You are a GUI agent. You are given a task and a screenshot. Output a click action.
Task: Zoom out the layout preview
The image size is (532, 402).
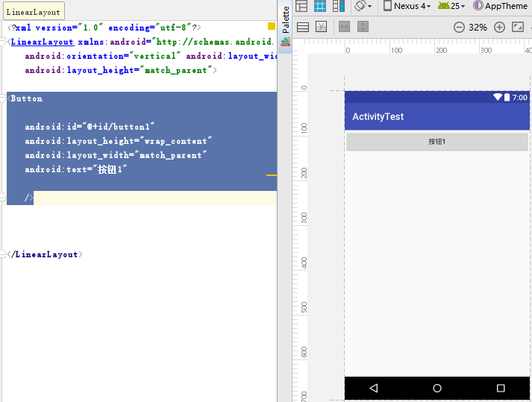pyautogui.click(x=459, y=27)
